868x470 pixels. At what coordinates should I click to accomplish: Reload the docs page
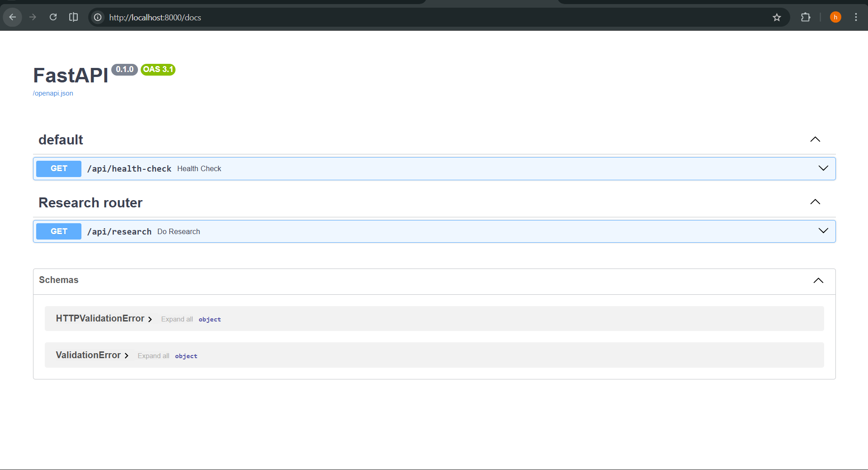(x=53, y=17)
